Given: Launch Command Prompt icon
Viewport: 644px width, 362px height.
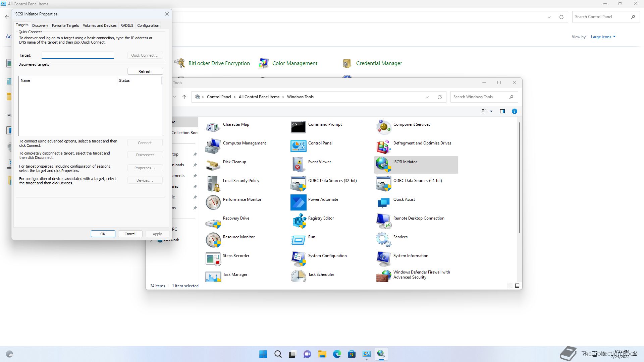Looking at the screenshot, I should (x=298, y=127).
